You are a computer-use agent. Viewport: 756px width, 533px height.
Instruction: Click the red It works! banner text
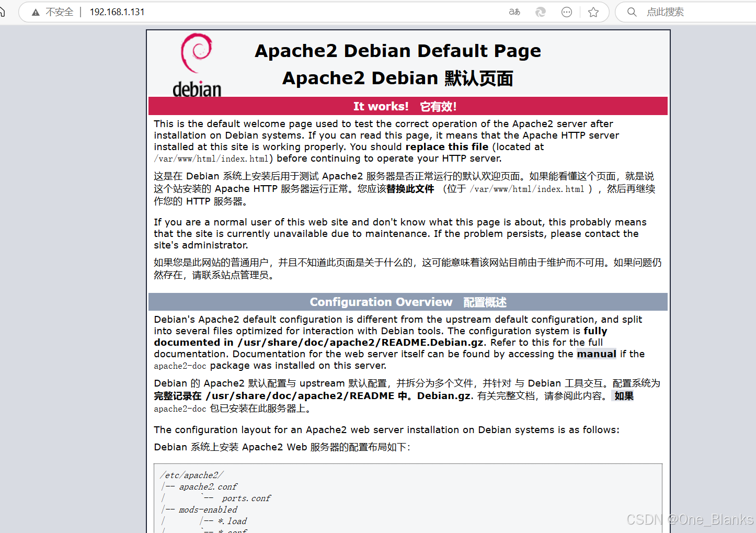381,106
